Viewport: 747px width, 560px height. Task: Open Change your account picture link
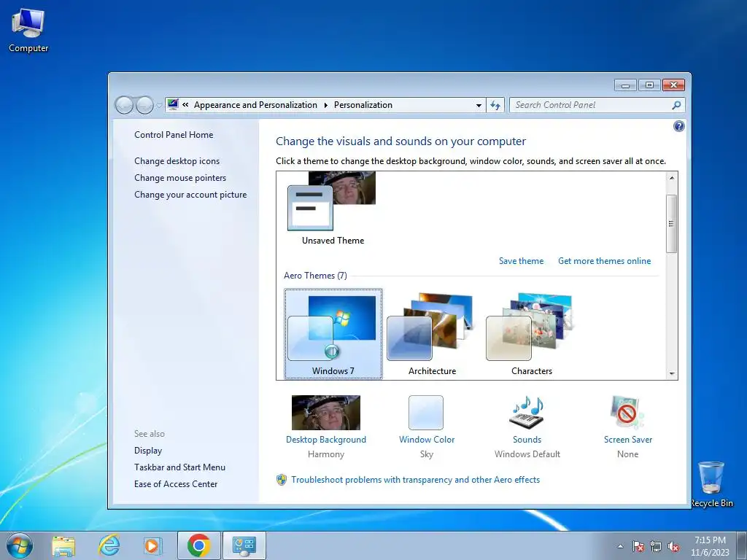tap(190, 194)
